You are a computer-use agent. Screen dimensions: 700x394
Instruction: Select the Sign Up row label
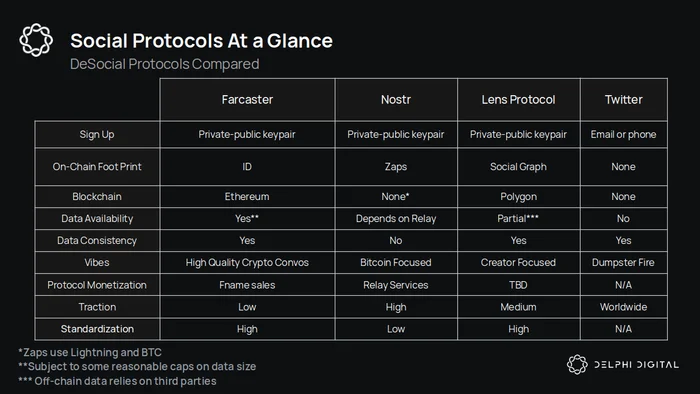click(x=97, y=134)
